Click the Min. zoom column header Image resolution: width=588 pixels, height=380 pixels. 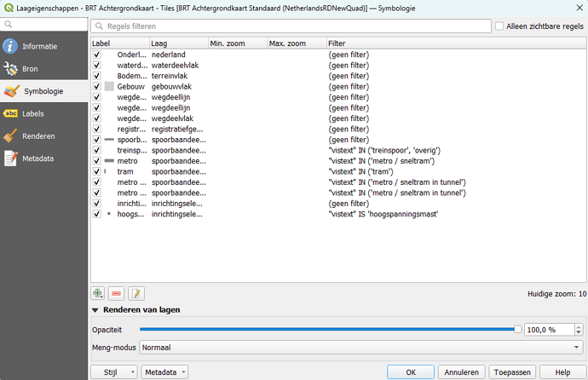[x=238, y=43]
